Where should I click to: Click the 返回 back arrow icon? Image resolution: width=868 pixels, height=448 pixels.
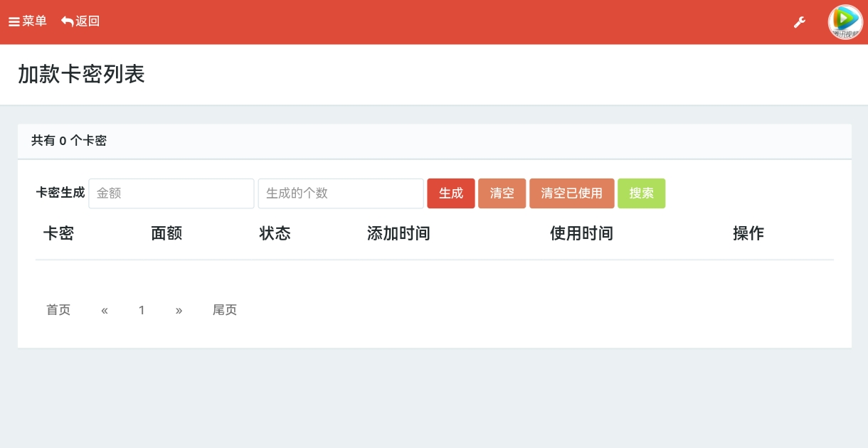pyautogui.click(x=67, y=21)
